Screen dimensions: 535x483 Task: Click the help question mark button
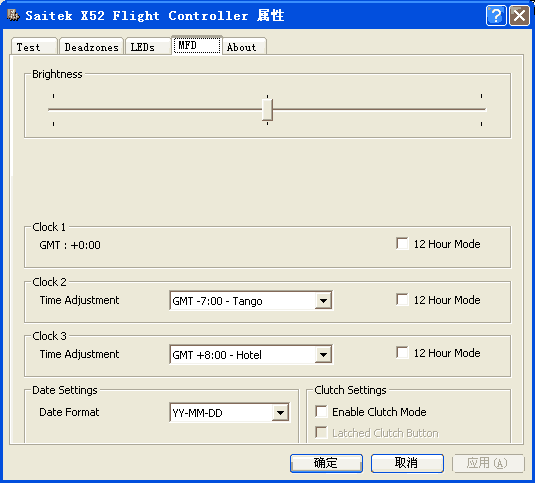496,16
